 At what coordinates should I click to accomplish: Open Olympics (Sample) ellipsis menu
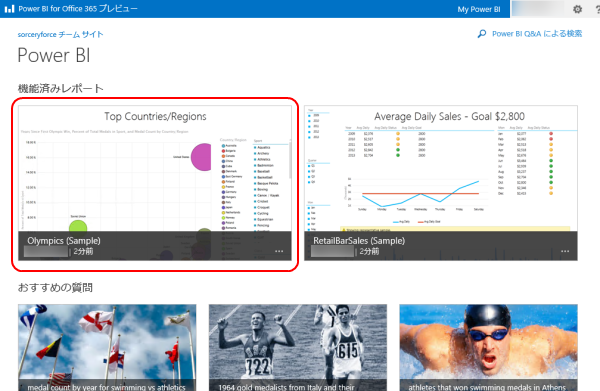(x=279, y=251)
